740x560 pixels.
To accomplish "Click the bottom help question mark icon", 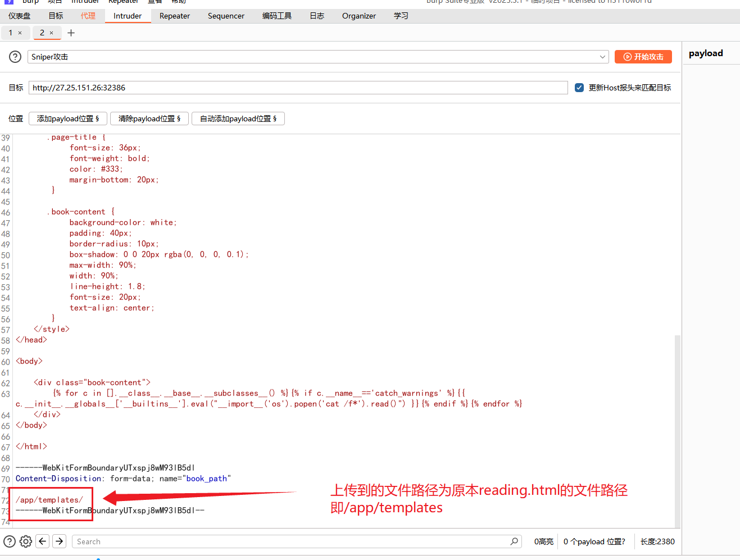I will pos(10,541).
